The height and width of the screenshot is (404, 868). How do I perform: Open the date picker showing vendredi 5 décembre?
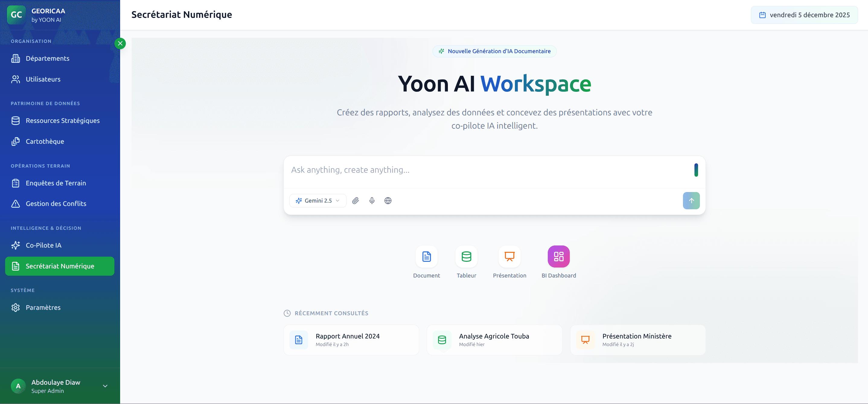[804, 14]
